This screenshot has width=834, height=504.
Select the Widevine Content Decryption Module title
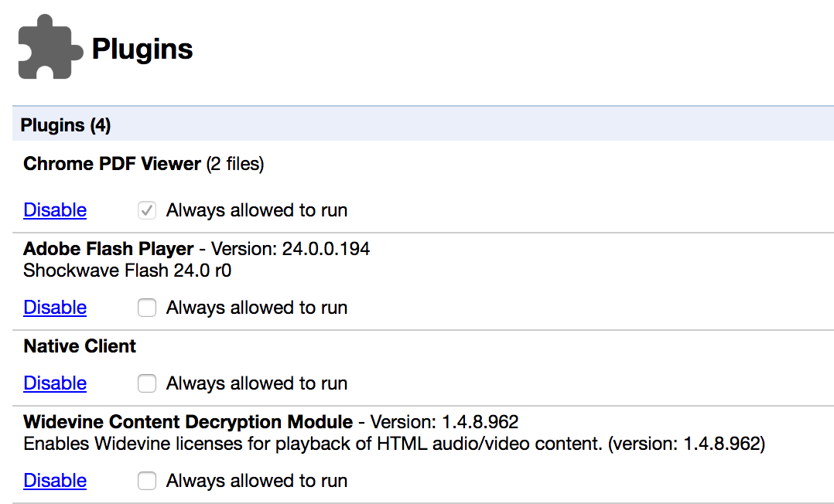tap(188, 422)
